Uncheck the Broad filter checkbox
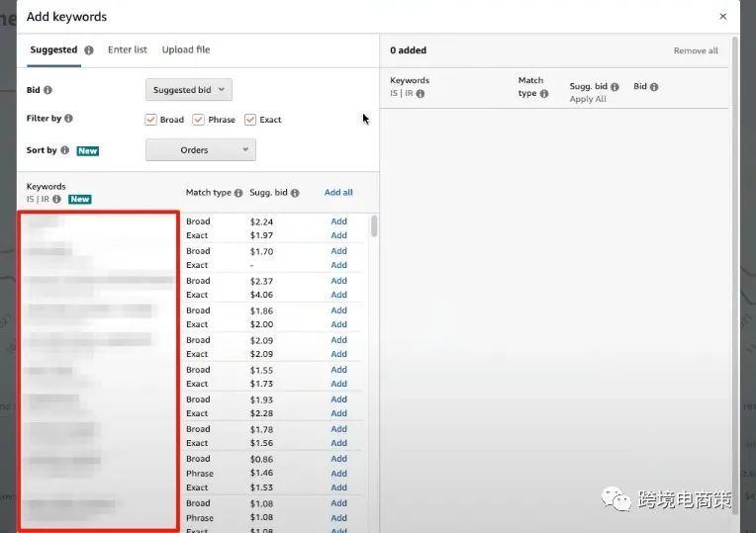This screenshot has height=533, width=756. point(151,120)
